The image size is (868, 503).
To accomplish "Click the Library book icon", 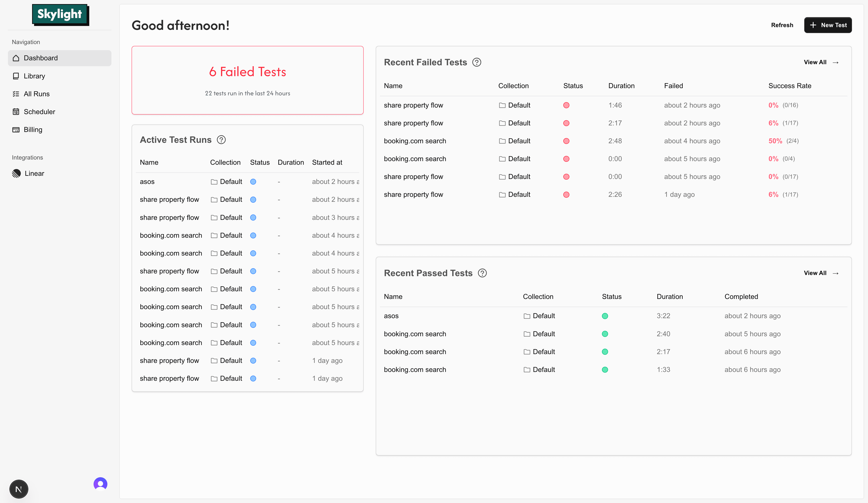I will (x=16, y=76).
